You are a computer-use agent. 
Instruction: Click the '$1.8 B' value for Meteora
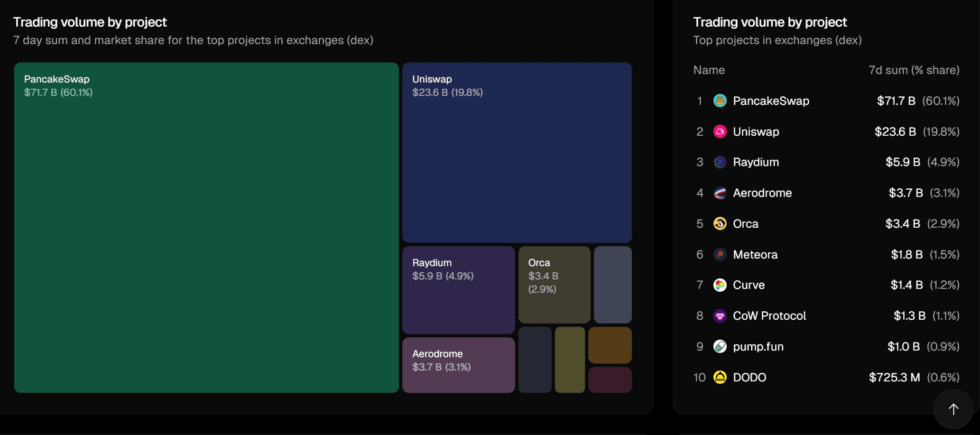906,254
